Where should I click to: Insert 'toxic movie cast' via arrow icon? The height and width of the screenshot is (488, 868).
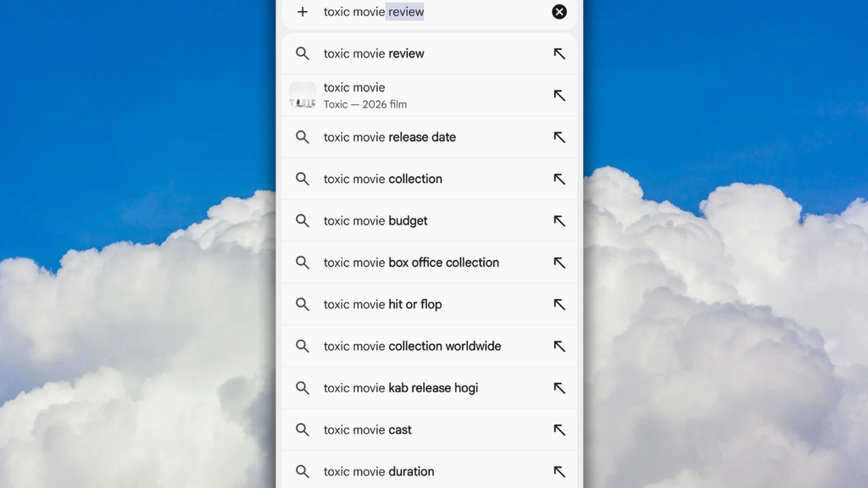point(559,430)
